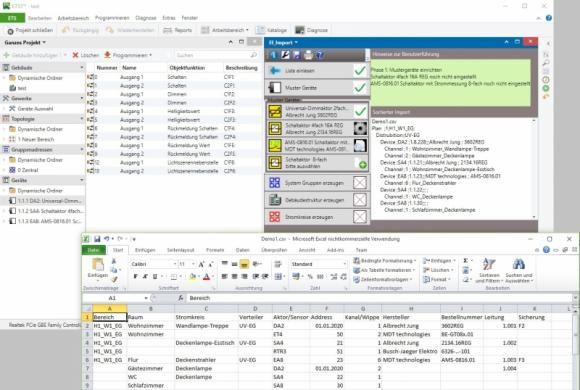Click the AutoSum sigma icon in Excel
Image resolution: width=580 pixels, height=390 pixels.
[x=466, y=261]
